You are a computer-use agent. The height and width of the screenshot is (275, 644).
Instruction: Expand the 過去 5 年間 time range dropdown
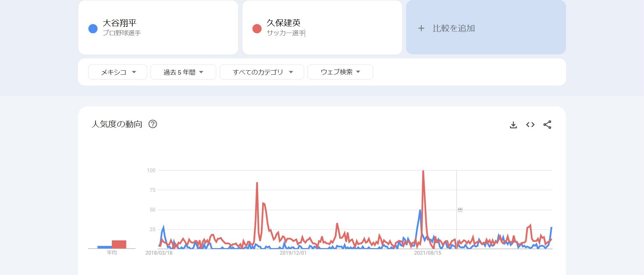coord(183,72)
